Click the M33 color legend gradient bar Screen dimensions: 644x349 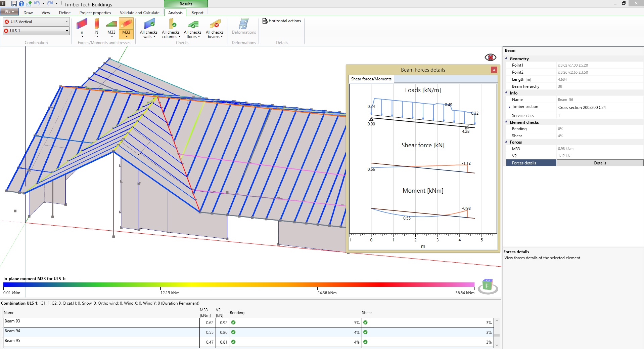coord(239,284)
